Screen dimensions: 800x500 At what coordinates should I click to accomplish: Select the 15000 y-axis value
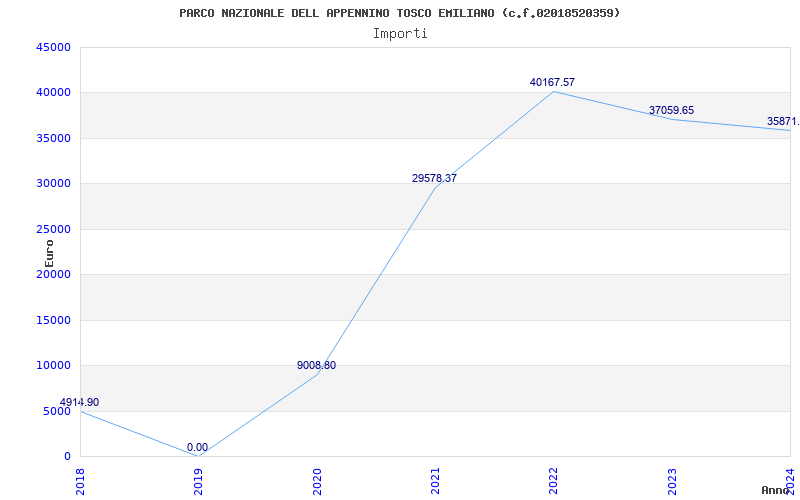pyautogui.click(x=53, y=320)
